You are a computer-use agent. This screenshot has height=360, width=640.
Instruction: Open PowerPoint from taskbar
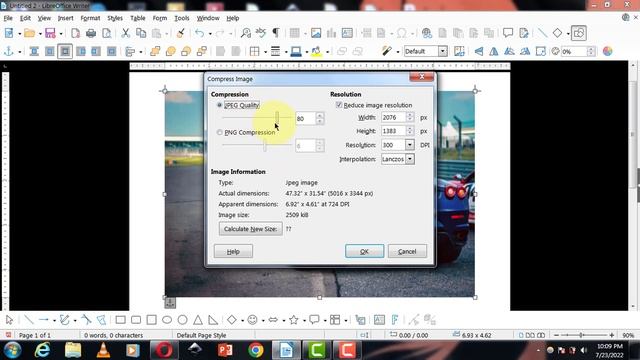point(225,350)
